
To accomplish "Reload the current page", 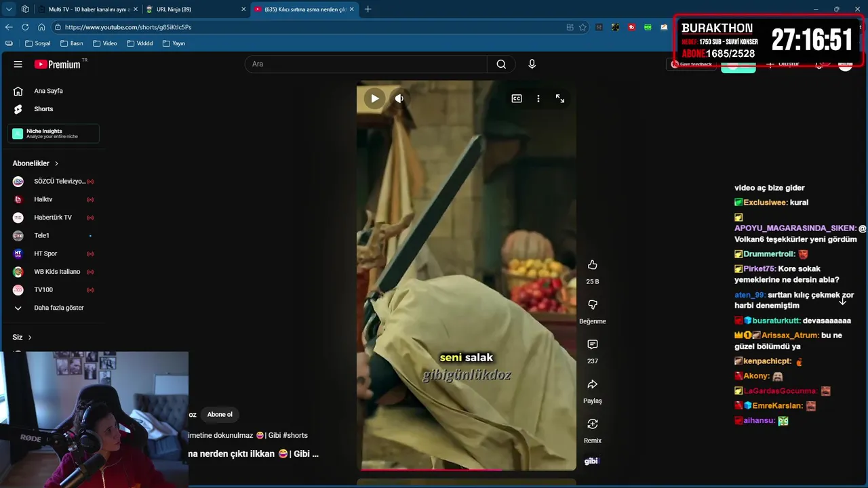I will tap(25, 27).
